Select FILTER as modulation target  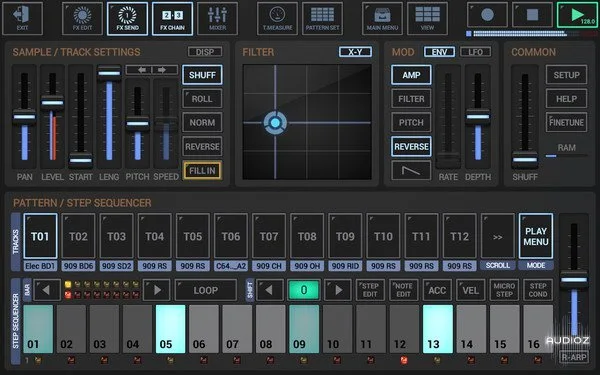coord(411,99)
